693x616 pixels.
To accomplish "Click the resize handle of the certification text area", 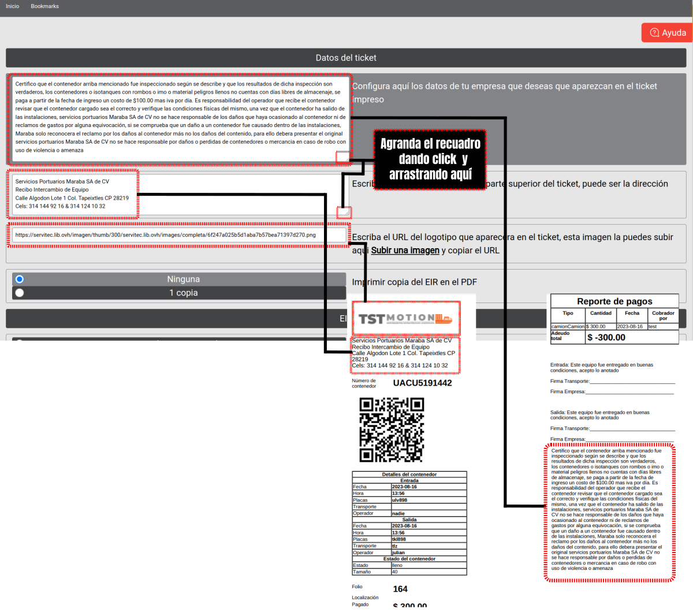I will [x=344, y=157].
